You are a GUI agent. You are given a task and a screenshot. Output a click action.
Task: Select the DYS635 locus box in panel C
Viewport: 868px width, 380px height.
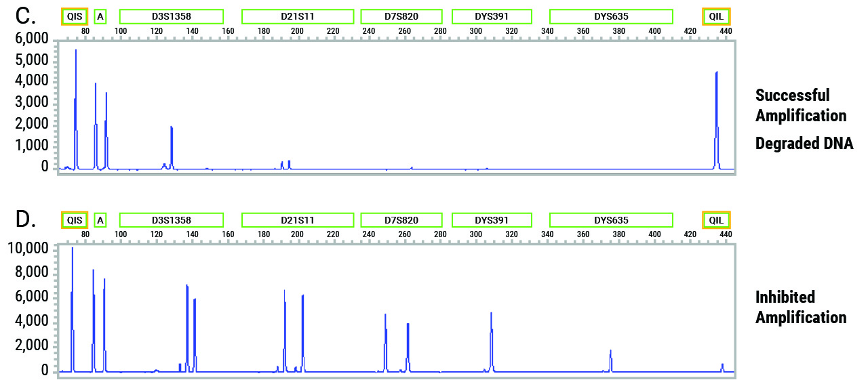pyautogui.click(x=611, y=16)
